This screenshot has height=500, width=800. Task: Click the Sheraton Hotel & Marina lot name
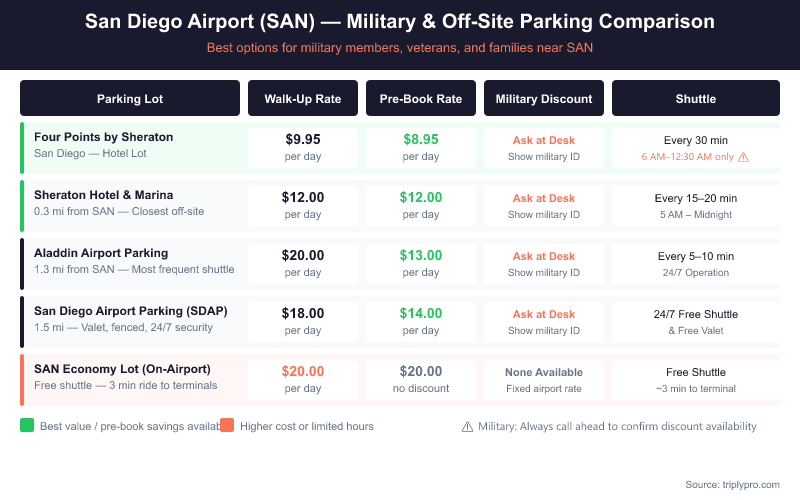coord(104,195)
